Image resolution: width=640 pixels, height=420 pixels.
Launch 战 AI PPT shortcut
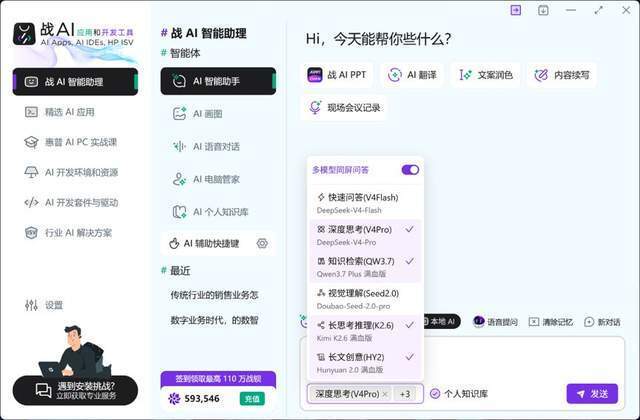click(337, 75)
